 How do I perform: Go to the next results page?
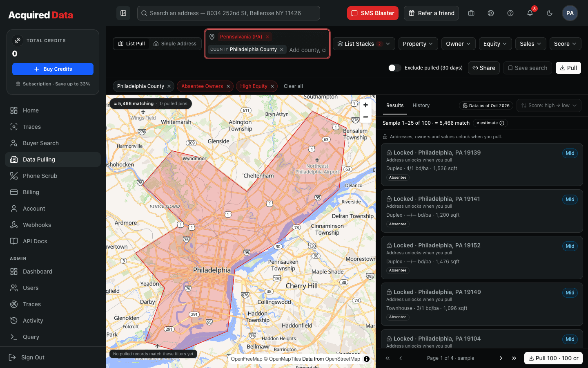click(501, 358)
